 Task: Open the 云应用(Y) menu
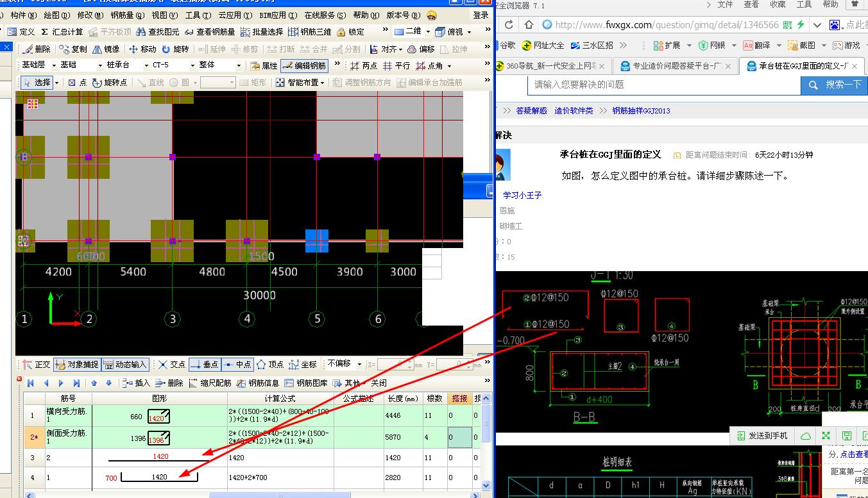(x=234, y=15)
